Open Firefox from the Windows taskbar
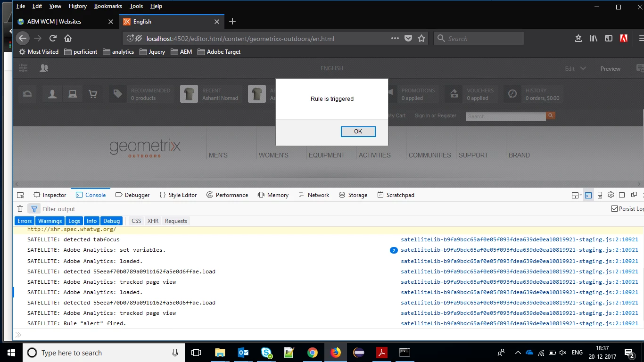Viewport: 644px width, 362px height. (336, 353)
